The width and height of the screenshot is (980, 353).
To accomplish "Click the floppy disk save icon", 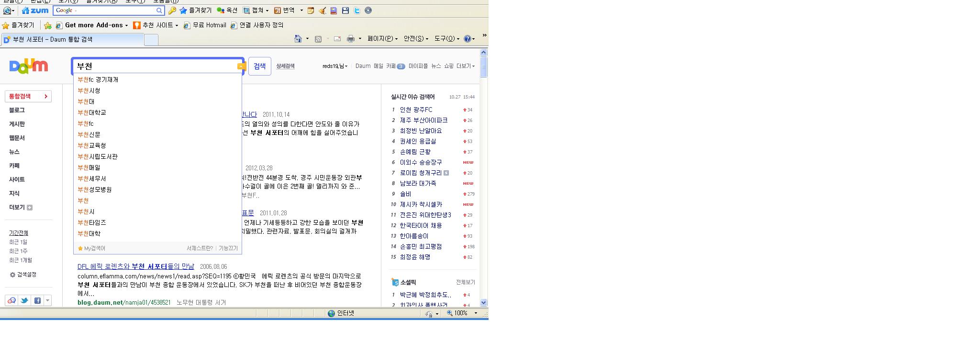I will point(345,10).
